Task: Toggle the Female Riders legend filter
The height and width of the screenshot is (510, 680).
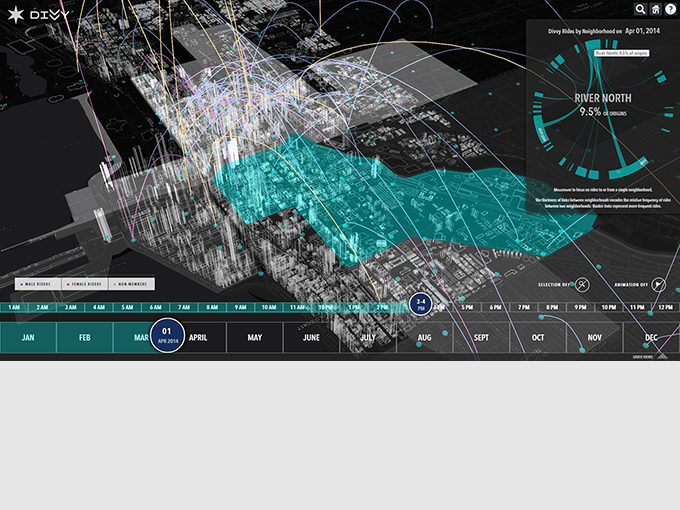Action: point(85,284)
